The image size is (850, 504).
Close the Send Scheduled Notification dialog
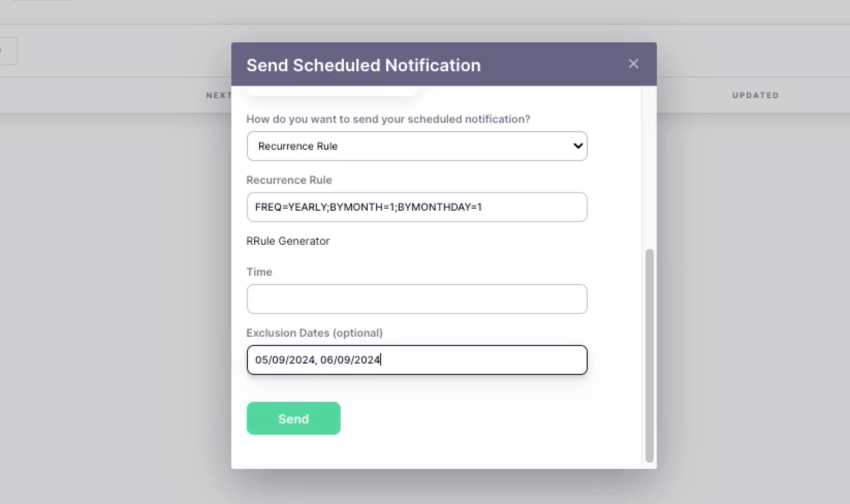[633, 64]
